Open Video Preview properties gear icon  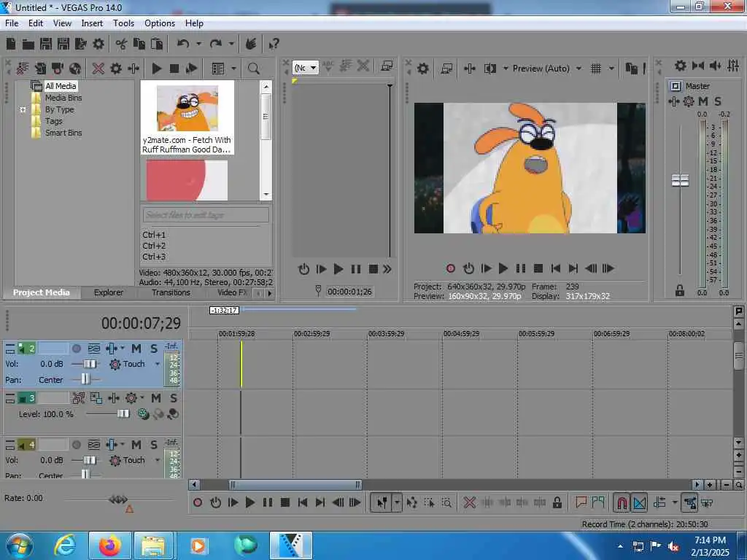click(x=422, y=69)
